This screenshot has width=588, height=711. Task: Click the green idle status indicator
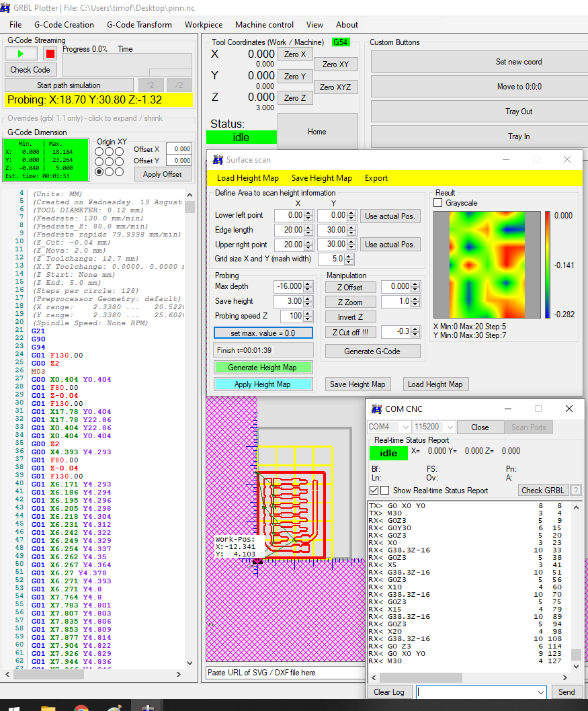(241, 137)
